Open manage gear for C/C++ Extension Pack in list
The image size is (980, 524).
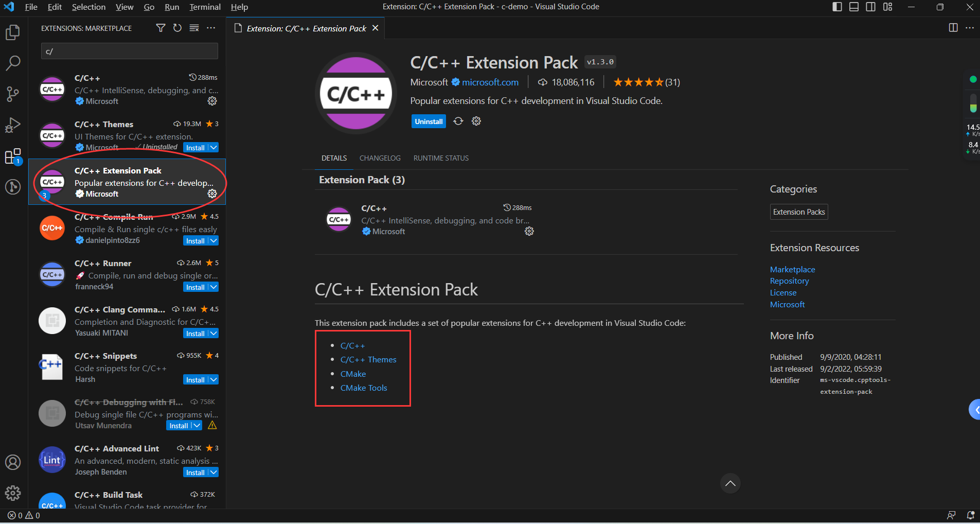(212, 194)
